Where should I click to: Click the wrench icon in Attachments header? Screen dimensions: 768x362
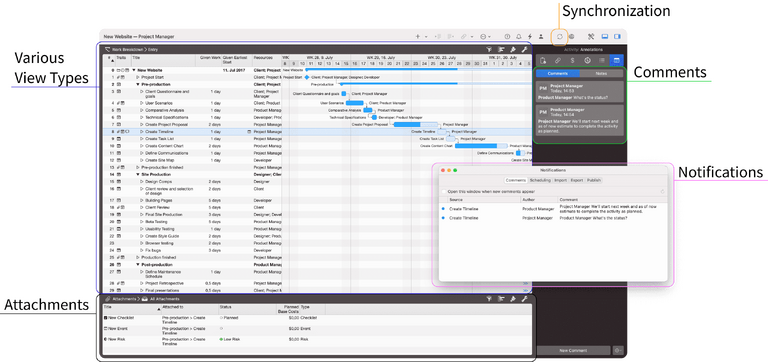pyautogui.click(x=525, y=299)
